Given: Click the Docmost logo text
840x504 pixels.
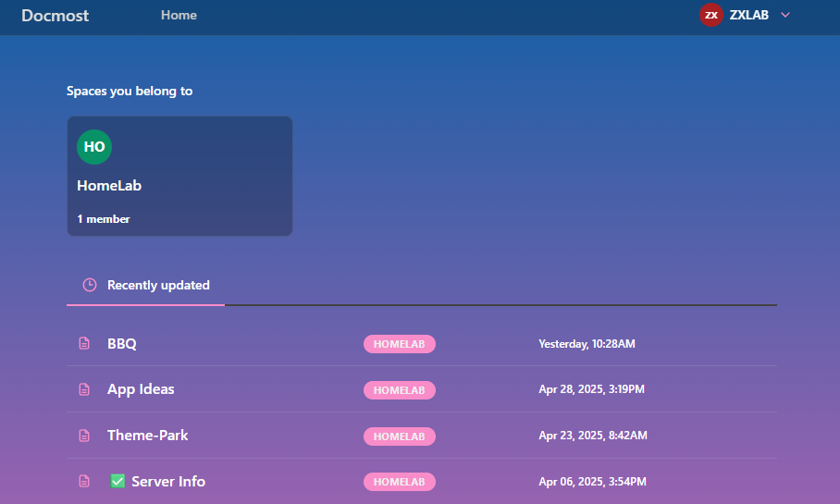Looking at the screenshot, I should coord(56,15).
